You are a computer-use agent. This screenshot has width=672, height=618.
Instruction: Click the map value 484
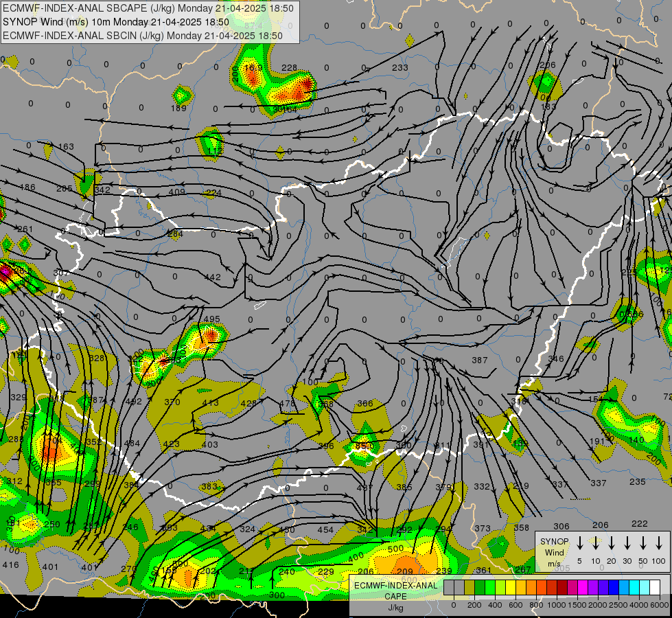132,443
